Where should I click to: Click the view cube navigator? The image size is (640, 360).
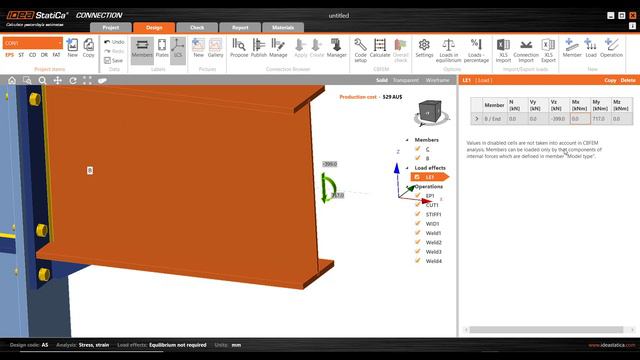(x=430, y=112)
